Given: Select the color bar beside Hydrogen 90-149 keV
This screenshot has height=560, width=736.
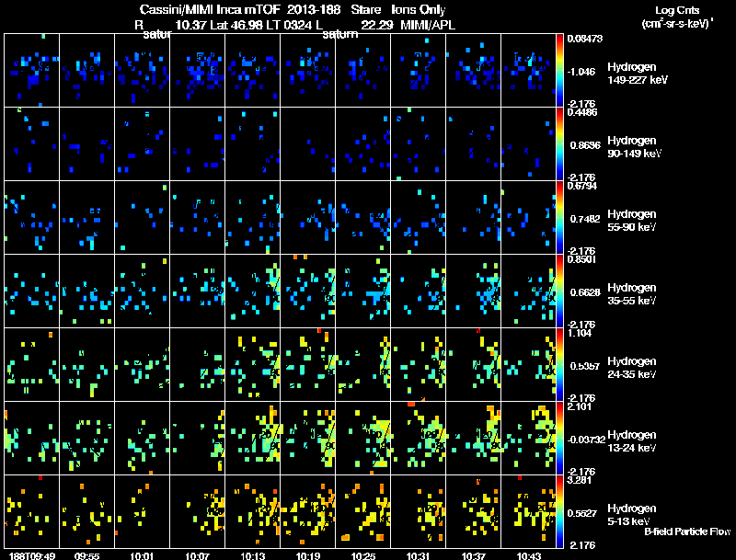Looking at the screenshot, I should pyautogui.click(x=559, y=144).
